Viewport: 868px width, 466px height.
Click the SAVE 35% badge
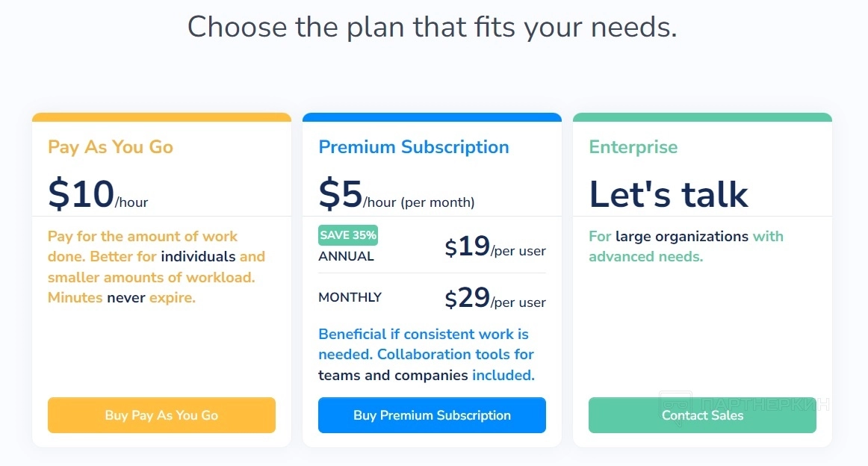(348, 235)
